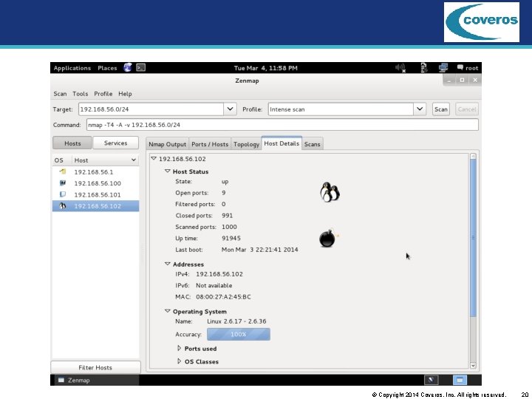Select host 192.168.56.102 in the list
Image resolution: width=532 pixels, height=399 pixels.
(x=95, y=206)
